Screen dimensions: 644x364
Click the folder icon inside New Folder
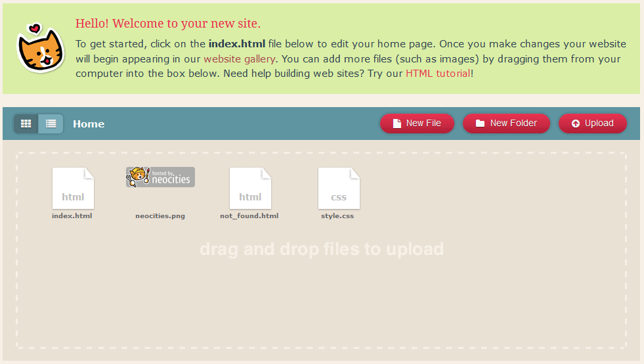480,124
